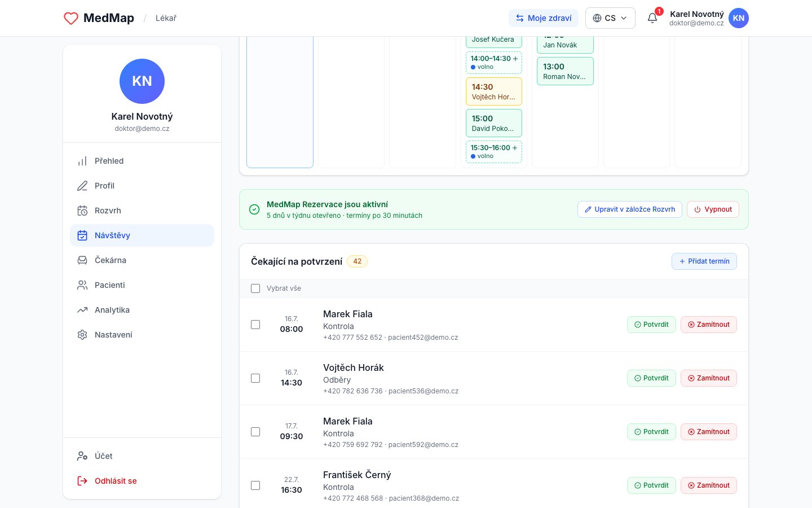This screenshot has width=812, height=508.
Task: Open Profil in the sidebar
Action: tap(142, 186)
